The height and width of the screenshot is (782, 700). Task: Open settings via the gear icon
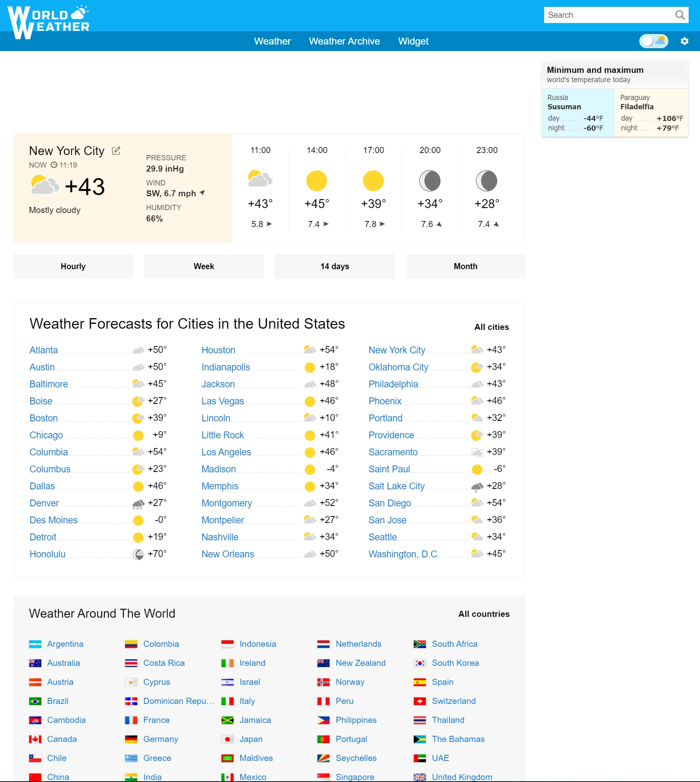point(685,41)
